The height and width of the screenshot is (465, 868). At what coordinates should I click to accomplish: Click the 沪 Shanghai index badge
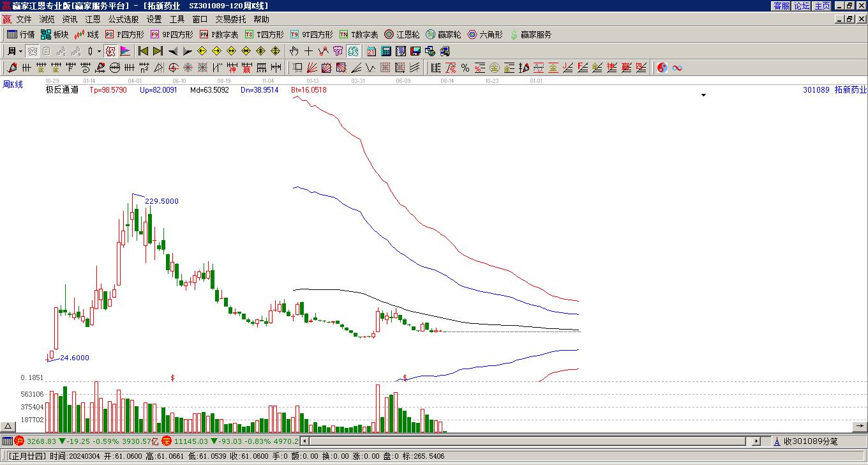19,441
